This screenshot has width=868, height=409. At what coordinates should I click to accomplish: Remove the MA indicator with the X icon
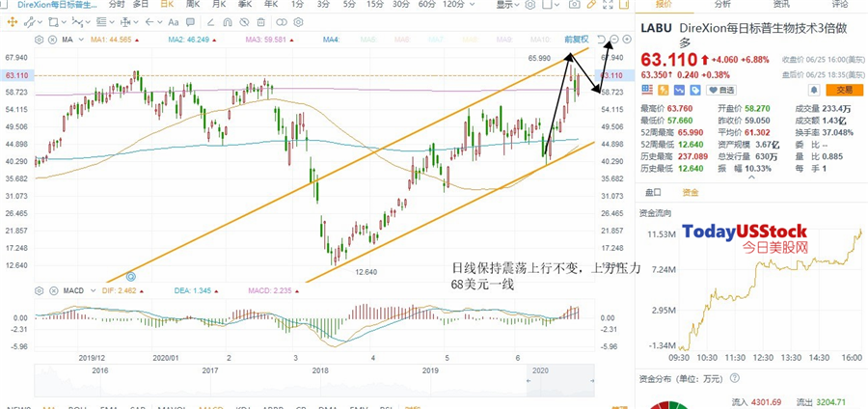[x=53, y=40]
